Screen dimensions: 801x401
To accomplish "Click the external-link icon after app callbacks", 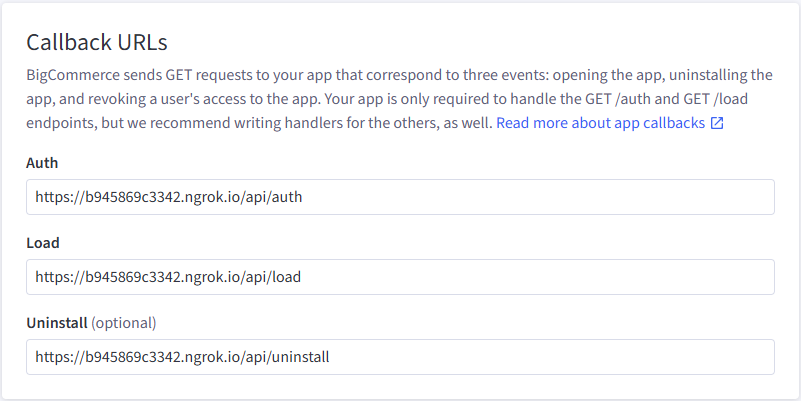I will pyautogui.click(x=717, y=123).
